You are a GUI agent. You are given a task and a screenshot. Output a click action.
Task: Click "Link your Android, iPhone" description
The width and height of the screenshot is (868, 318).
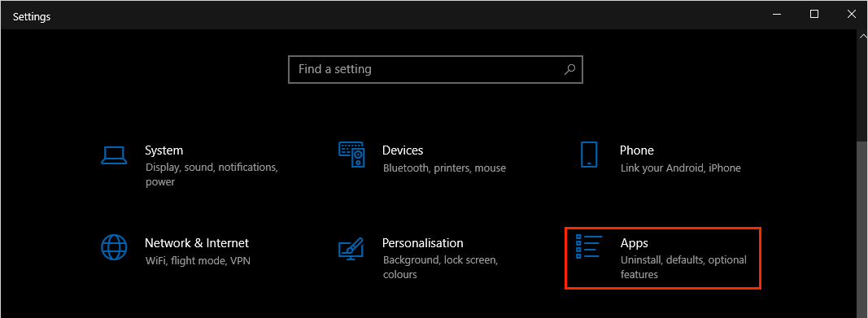[x=680, y=168]
